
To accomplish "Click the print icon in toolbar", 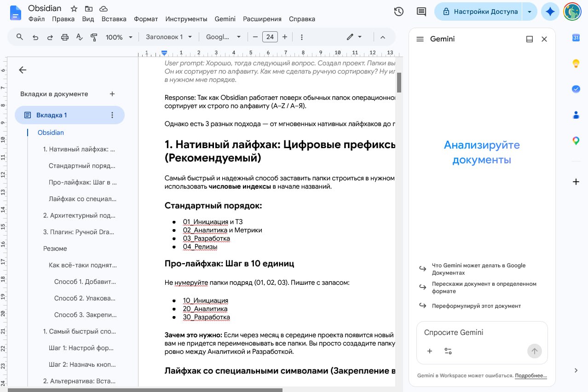I will pos(65,37).
